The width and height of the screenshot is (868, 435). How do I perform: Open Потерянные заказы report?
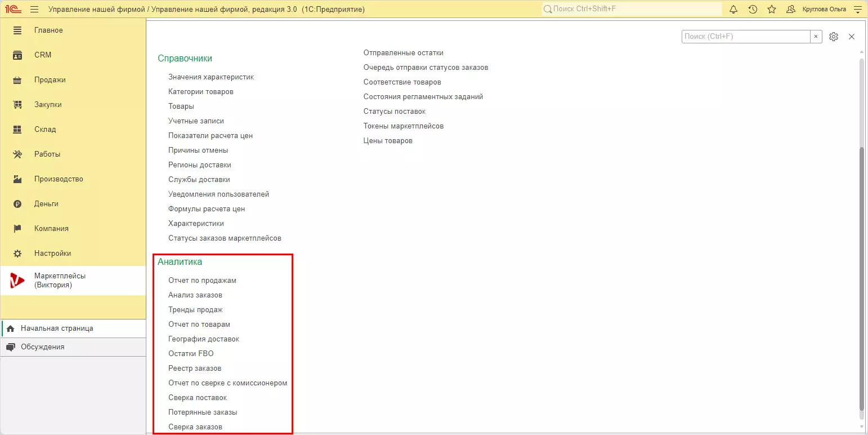tap(203, 412)
